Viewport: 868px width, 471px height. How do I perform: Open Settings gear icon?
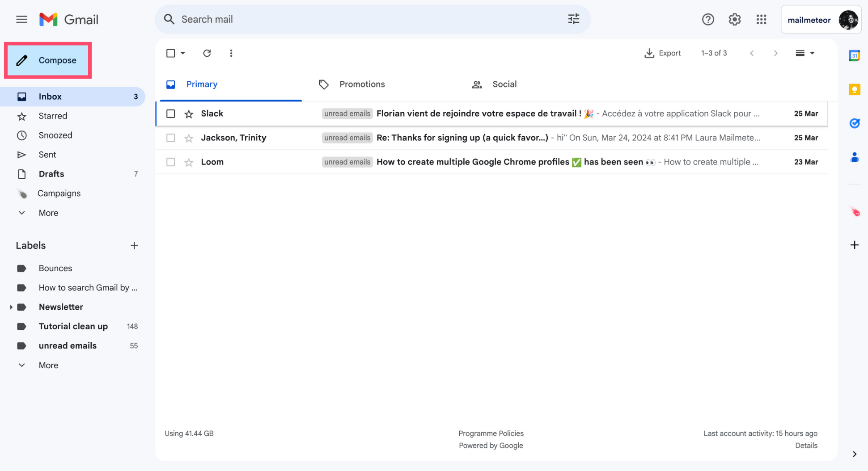point(734,19)
